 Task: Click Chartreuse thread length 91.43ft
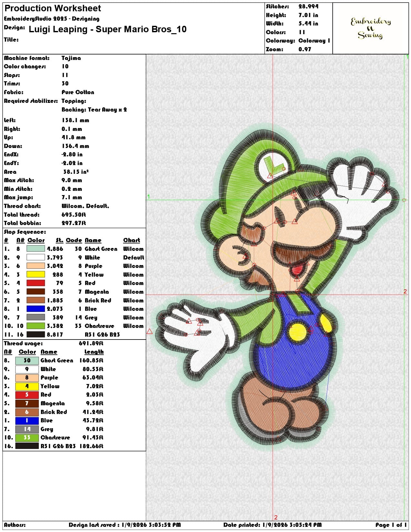coord(93,438)
